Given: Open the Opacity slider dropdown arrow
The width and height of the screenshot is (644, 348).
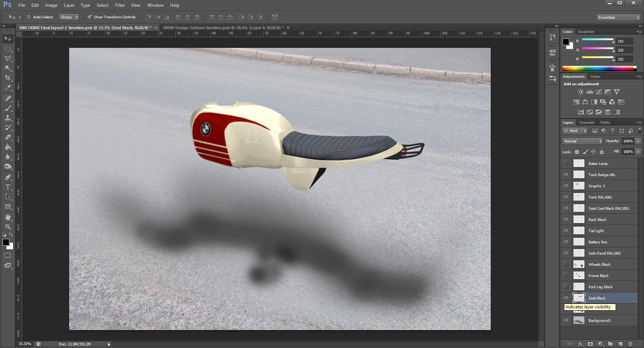Looking at the screenshot, I should pyautogui.click(x=638, y=141).
